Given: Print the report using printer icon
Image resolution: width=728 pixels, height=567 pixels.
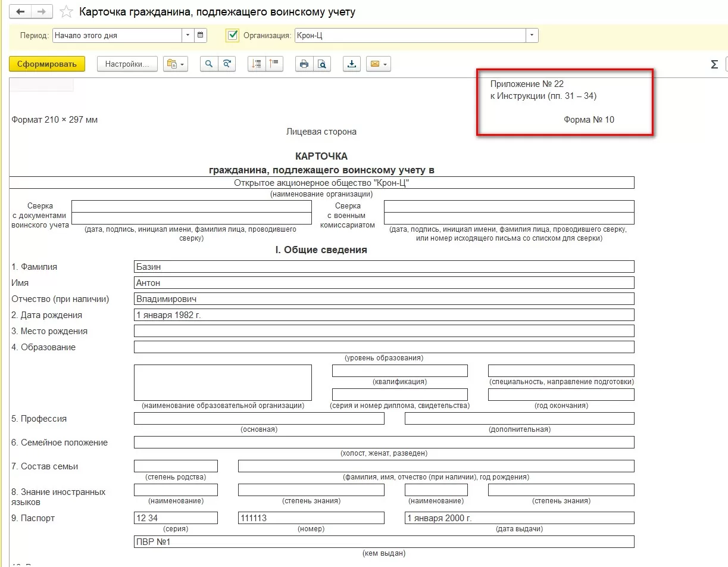Looking at the screenshot, I should pos(304,64).
